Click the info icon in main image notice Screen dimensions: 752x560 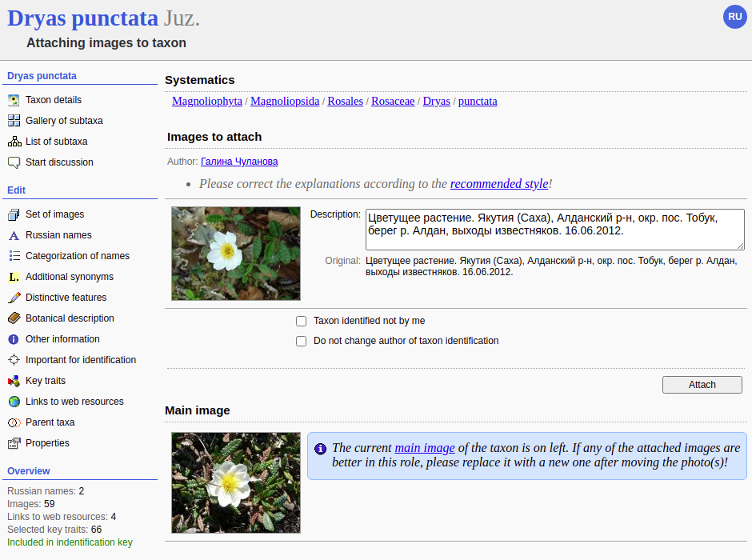320,449
